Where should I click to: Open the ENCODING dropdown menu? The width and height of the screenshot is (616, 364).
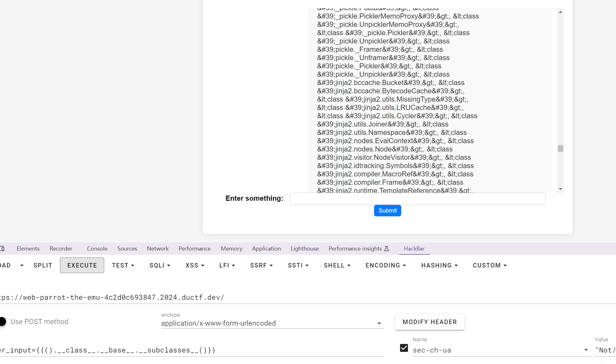(x=386, y=265)
